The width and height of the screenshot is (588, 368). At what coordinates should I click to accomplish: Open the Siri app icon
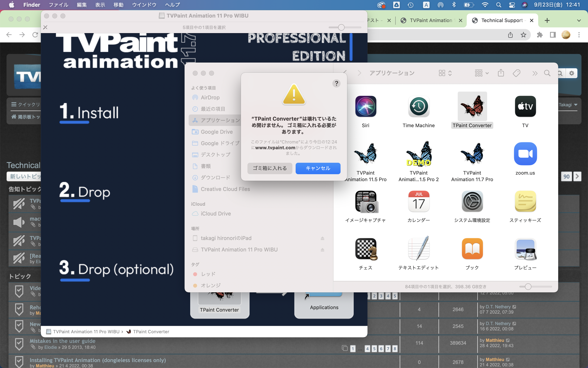[x=365, y=106]
